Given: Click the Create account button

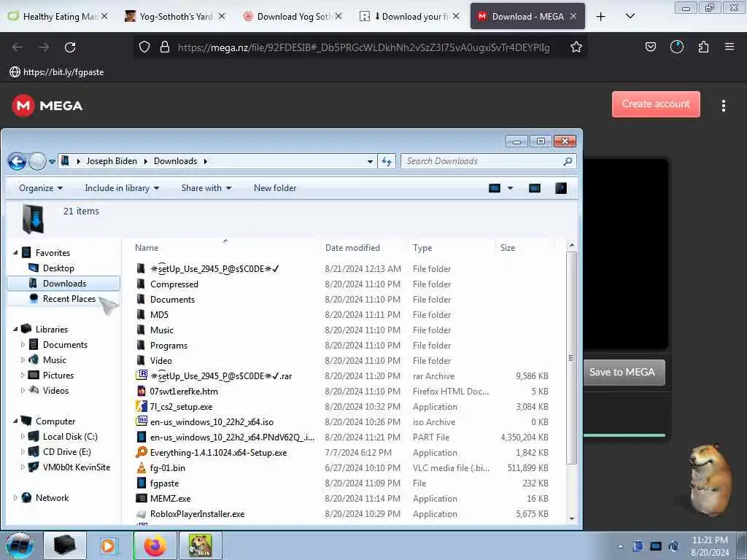Looking at the screenshot, I should 656,104.
